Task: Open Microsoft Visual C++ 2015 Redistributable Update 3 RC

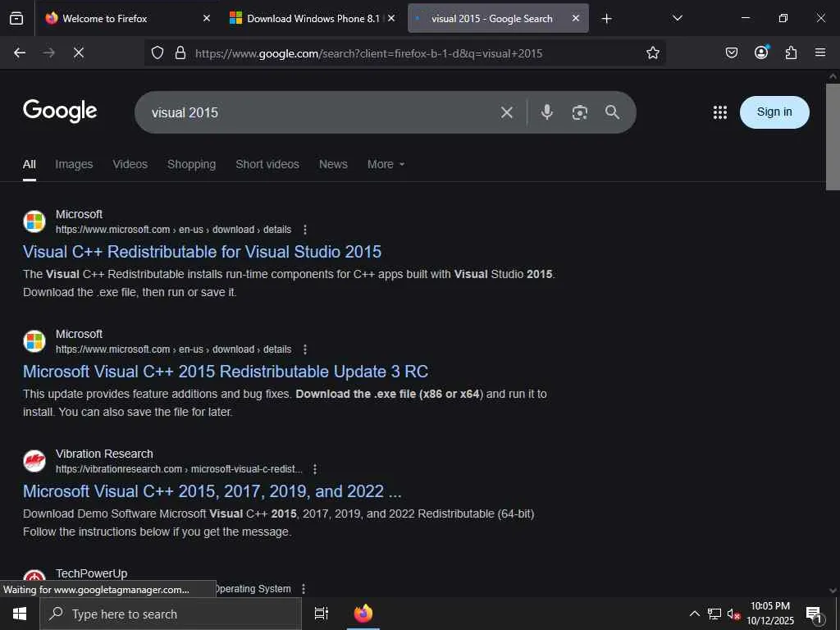Action: [x=226, y=372]
